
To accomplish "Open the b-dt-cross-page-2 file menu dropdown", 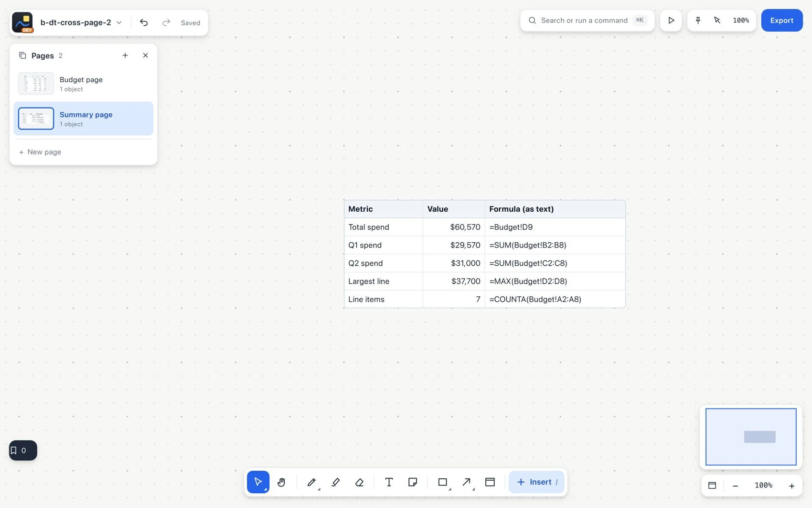I will 81,22.
